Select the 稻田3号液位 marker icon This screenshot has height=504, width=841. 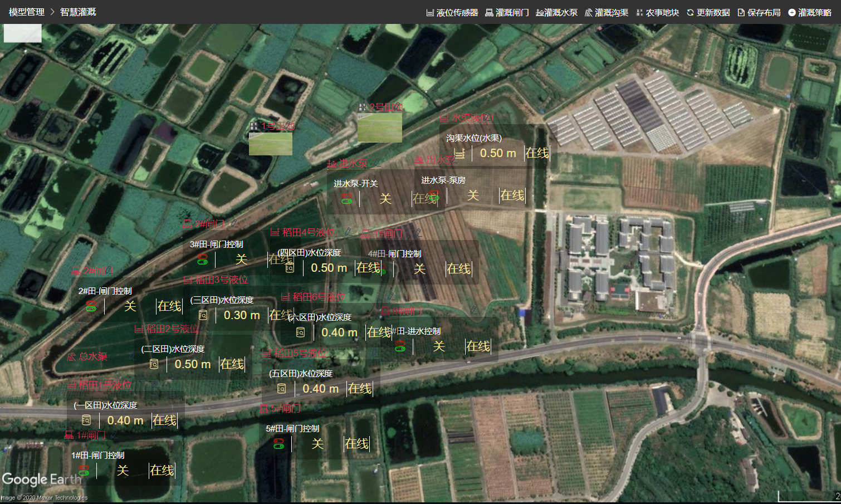[x=188, y=280]
